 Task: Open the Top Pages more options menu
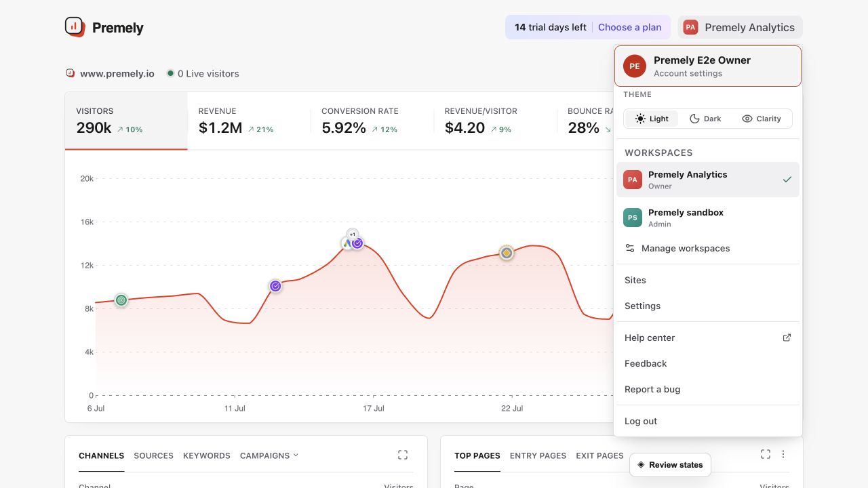pos(783,454)
